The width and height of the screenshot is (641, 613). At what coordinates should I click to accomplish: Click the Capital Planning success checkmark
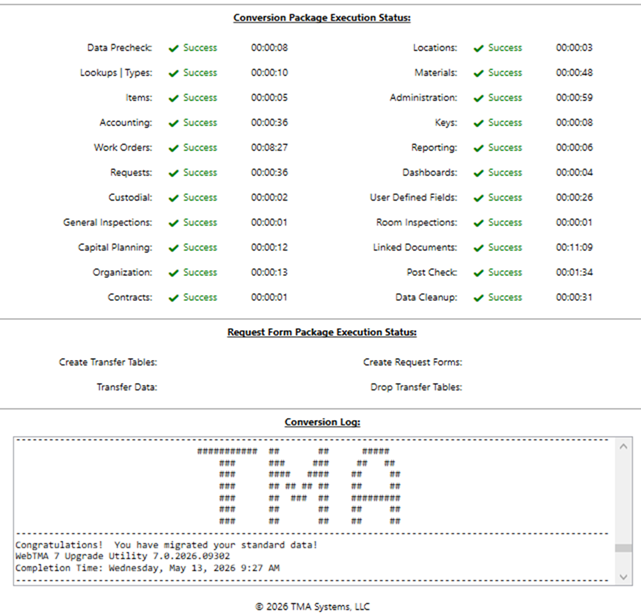coord(174,248)
